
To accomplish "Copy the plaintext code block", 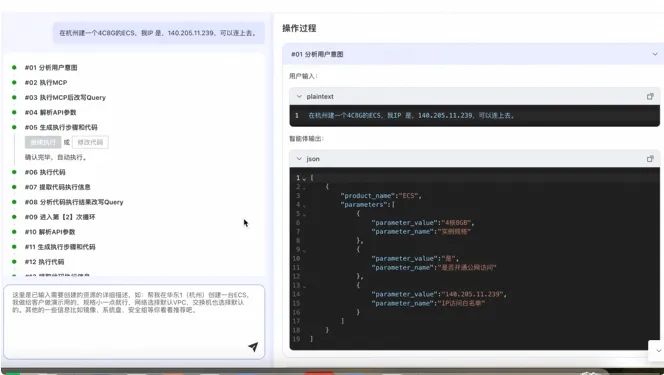I will (x=650, y=97).
